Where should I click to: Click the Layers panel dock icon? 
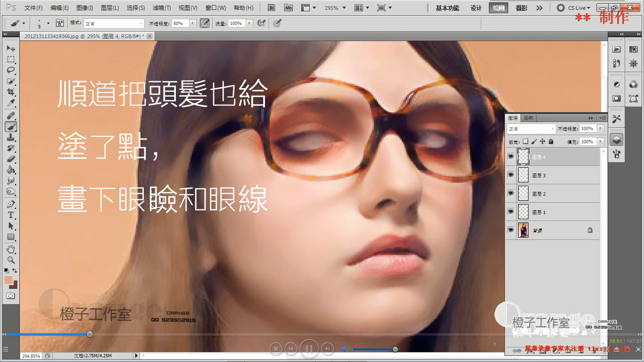617,140
